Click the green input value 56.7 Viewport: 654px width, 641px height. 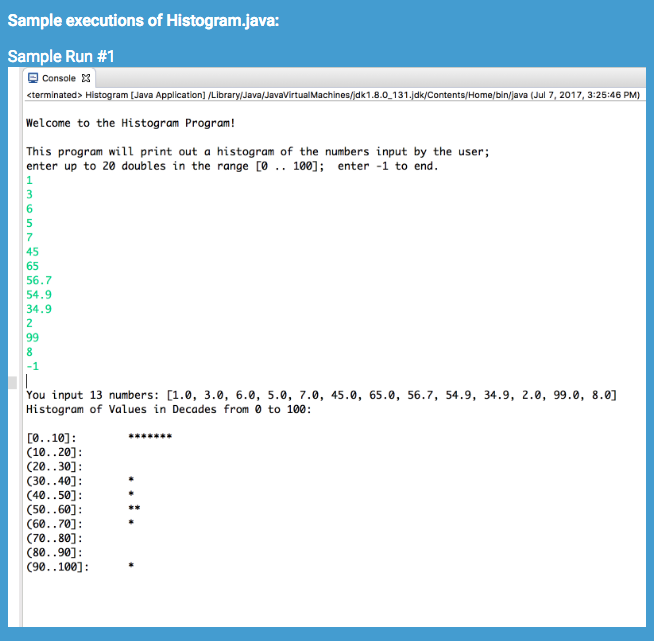(x=39, y=280)
